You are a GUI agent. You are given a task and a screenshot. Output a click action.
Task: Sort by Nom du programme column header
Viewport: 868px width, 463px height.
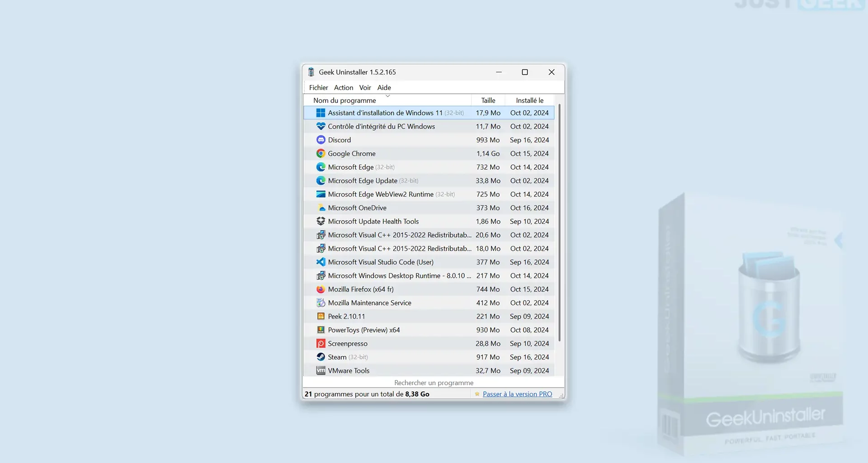[x=388, y=100]
